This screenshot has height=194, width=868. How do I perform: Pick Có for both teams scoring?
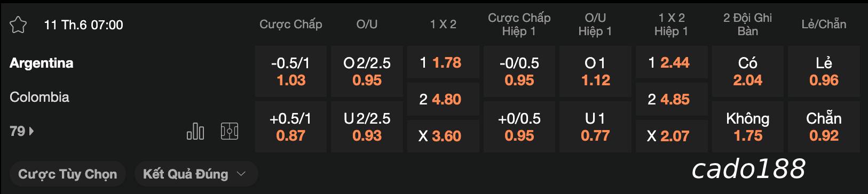click(748, 71)
